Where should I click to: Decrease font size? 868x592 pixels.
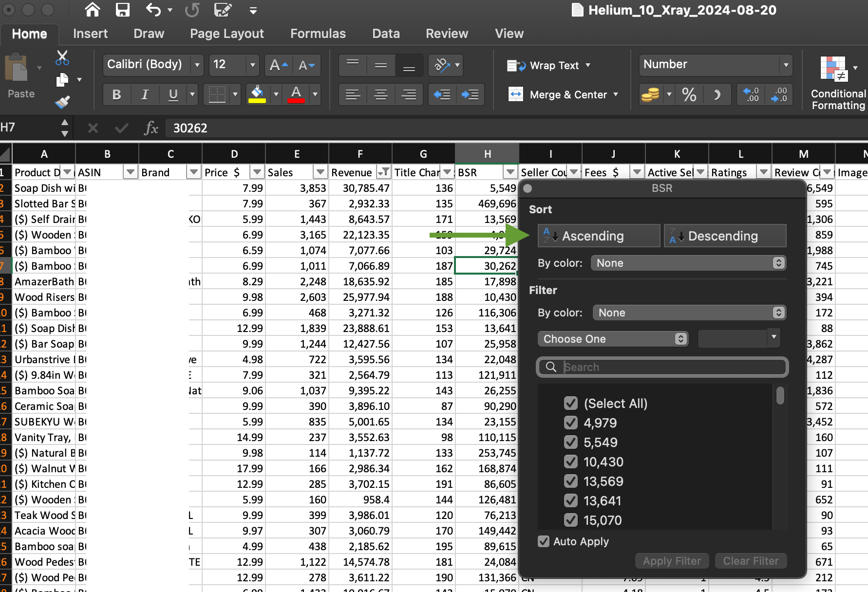point(307,65)
